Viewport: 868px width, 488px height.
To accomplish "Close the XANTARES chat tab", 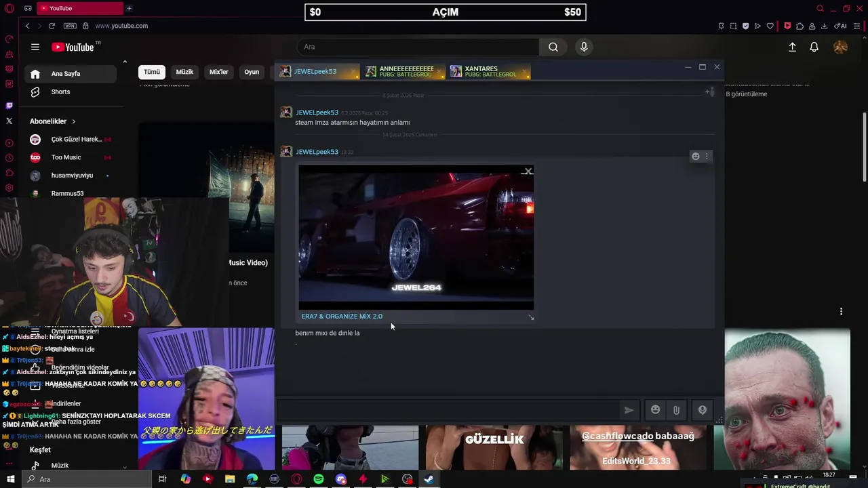I will [x=525, y=71].
